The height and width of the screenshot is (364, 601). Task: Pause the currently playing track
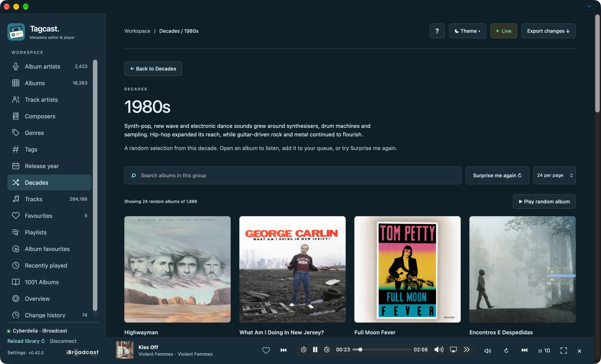pos(315,350)
